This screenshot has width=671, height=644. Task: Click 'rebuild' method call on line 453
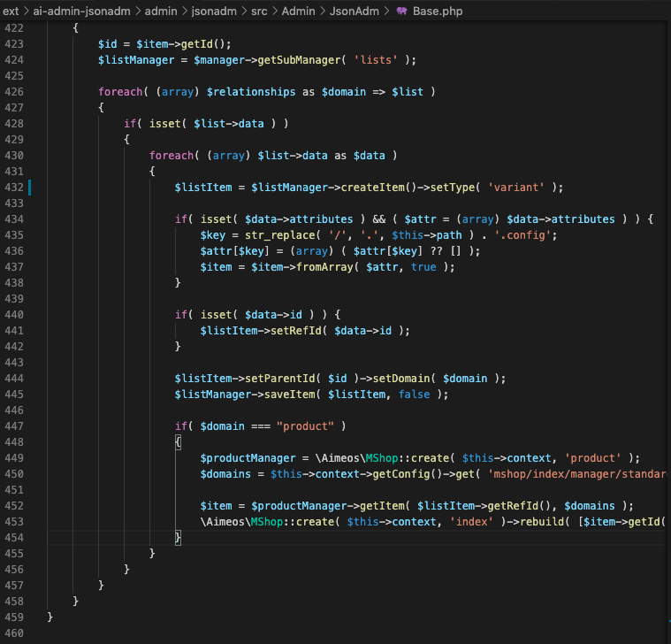pos(542,522)
